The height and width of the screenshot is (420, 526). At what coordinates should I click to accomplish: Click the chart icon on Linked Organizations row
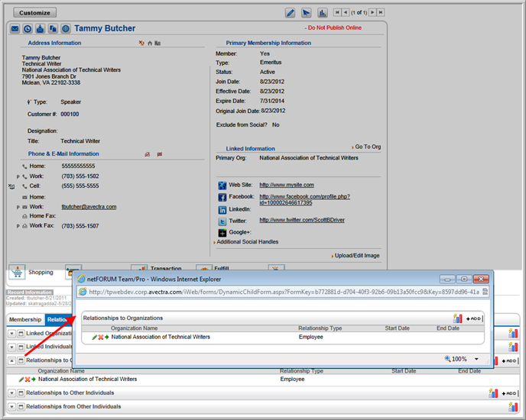pyautogui.click(x=513, y=333)
